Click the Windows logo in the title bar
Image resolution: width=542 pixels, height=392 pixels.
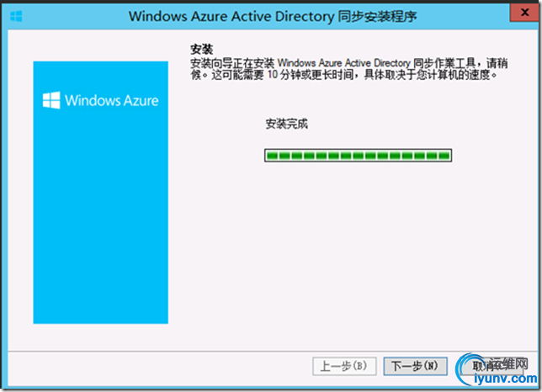coord(16,15)
